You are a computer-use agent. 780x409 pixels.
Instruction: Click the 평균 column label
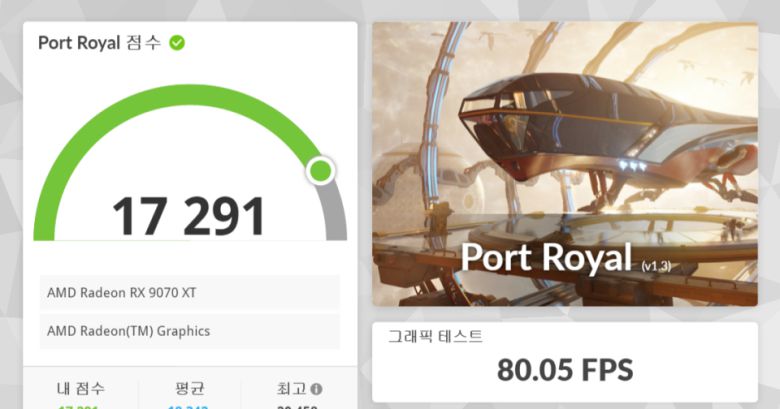point(190,388)
